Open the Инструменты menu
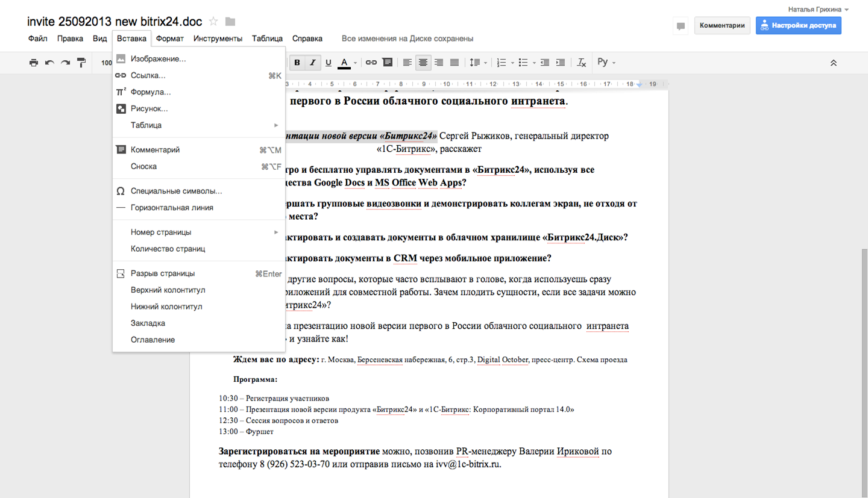This screenshot has width=868, height=498. coord(218,39)
